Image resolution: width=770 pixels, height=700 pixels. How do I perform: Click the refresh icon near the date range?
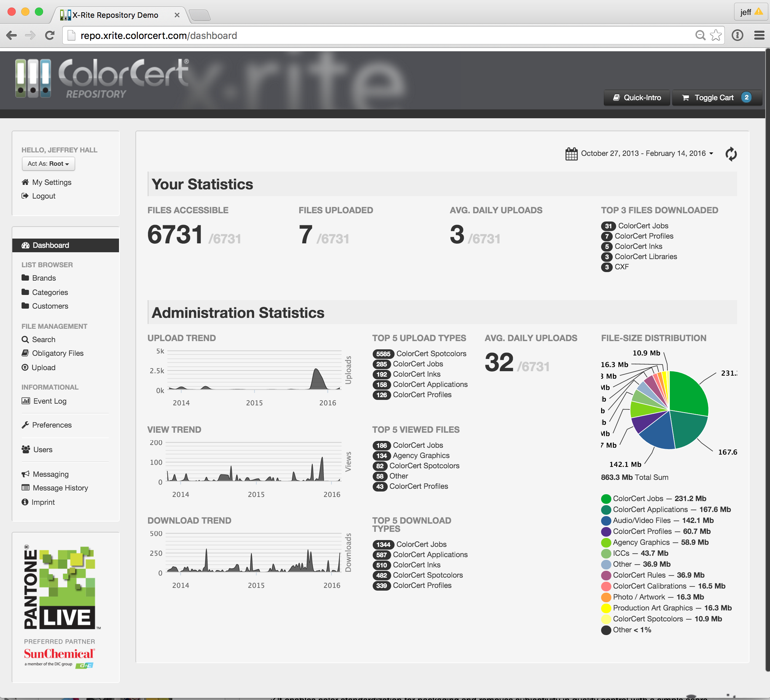pos(731,154)
